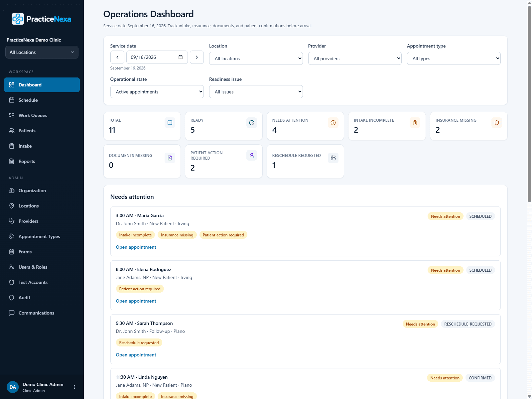The width and height of the screenshot is (532, 399).
Task: Go to Work Queues in the sidebar
Action: (x=42, y=115)
